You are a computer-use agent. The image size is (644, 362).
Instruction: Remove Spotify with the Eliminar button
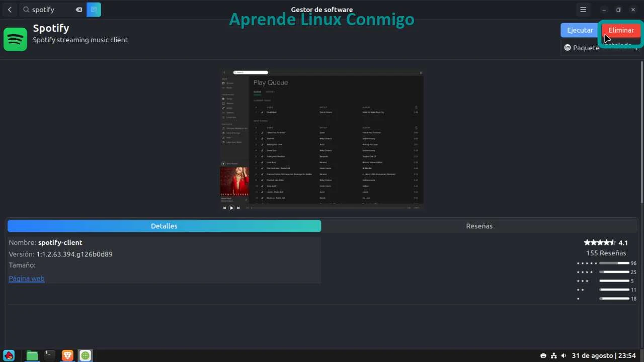pos(621,30)
